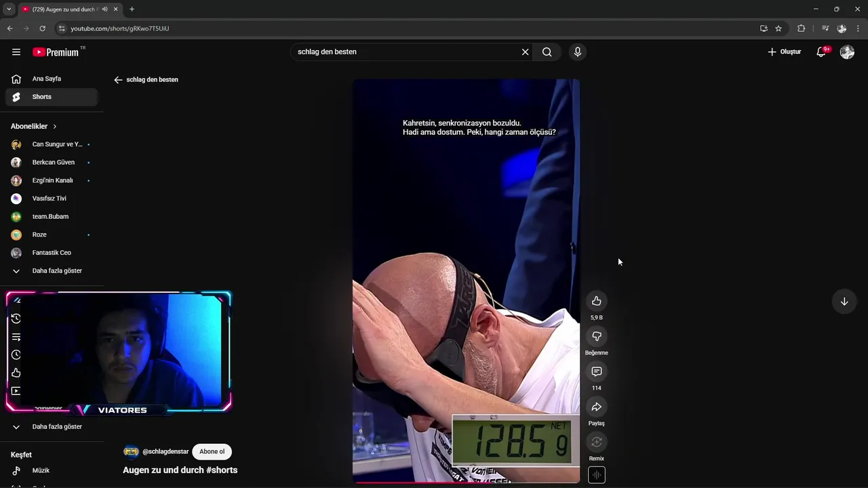Open the account avatar menu

tap(847, 52)
